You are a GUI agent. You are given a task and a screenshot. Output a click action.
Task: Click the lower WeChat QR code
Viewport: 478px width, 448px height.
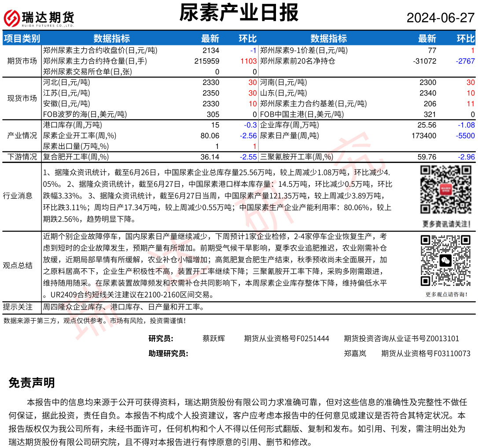445,260
